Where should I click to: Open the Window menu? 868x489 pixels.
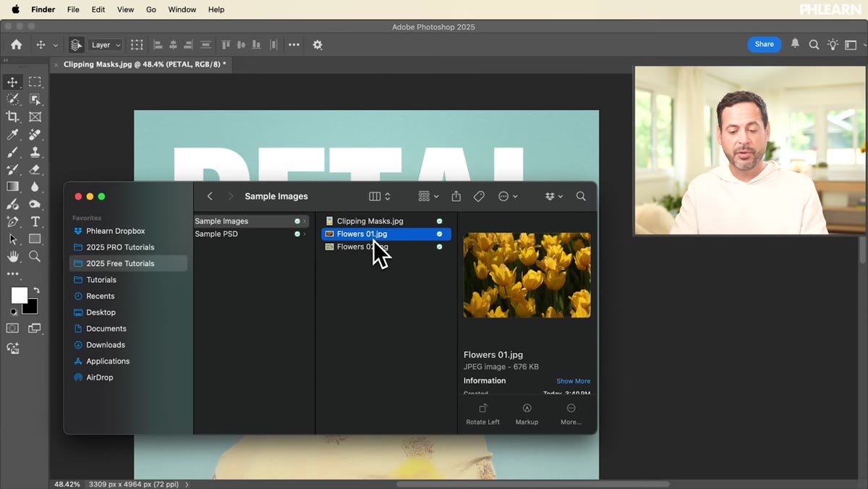pos(182,9)
